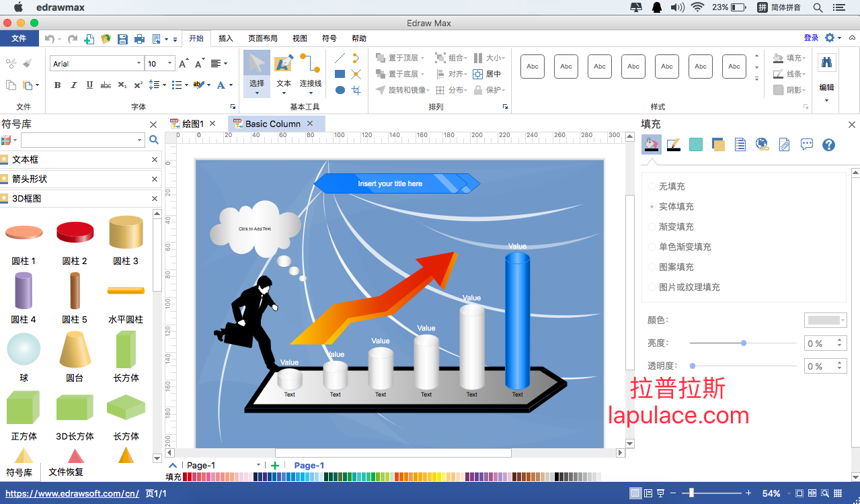This screenshot has width=860, height=504.
Task: Open the Hyperlink tab in Fill panel
Action: coord(762,144)
